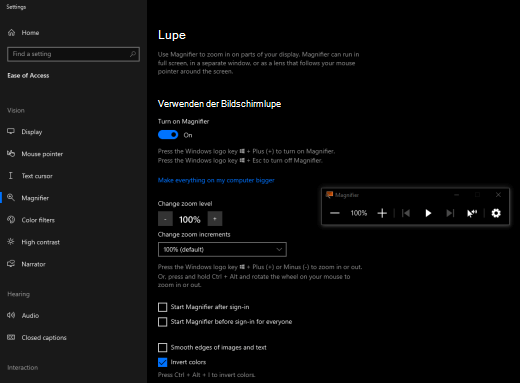The image size is (520, 383).
Task: Open Magnifier toolbar settings gear
Action: 496,213
